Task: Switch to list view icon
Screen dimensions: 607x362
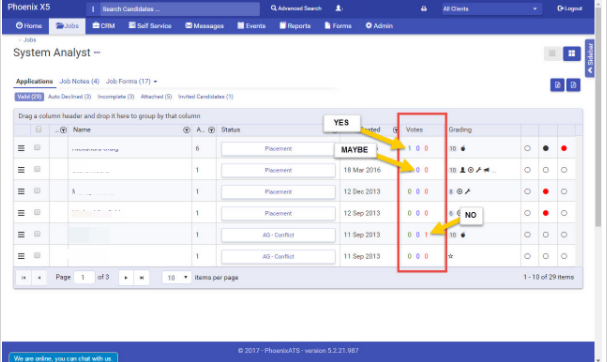Action: coord(552,53)
